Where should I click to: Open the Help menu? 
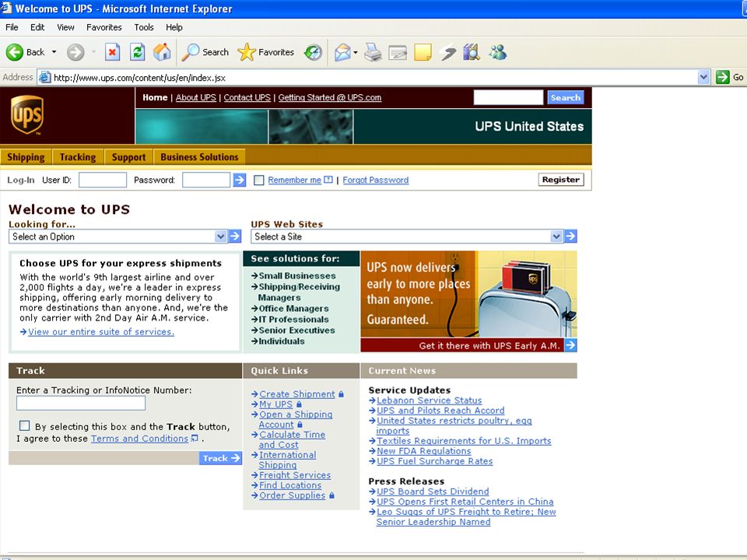click(x=174, y=27)
